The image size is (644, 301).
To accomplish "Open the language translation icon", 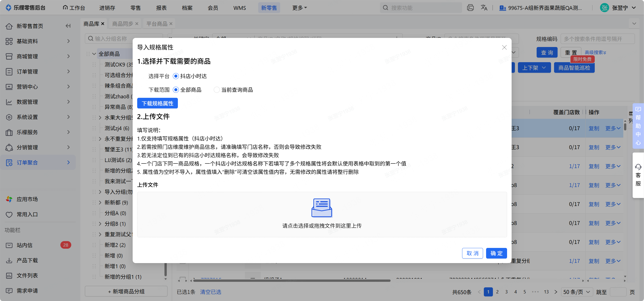I will point(484,8).
